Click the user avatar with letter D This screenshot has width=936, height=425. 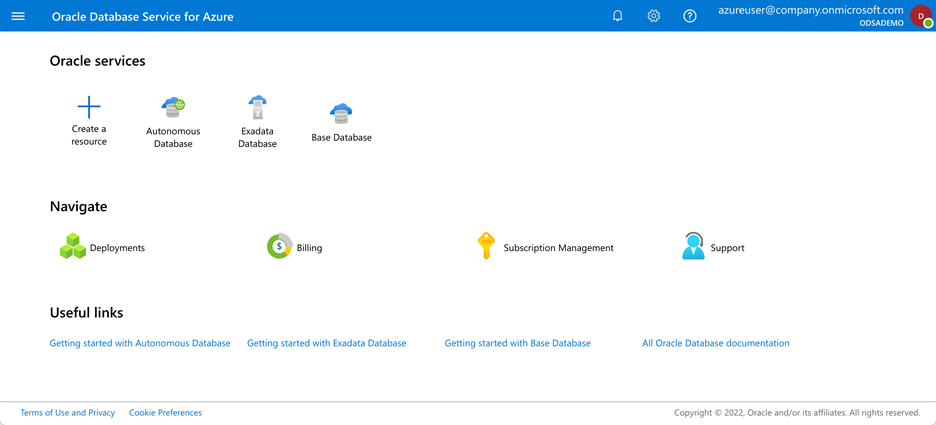(921, 16)
